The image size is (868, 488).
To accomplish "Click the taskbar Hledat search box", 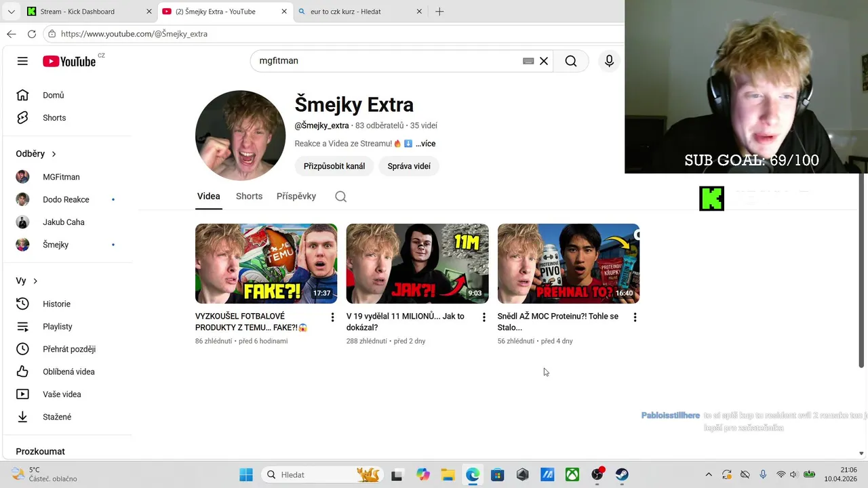I will (321, 474).
